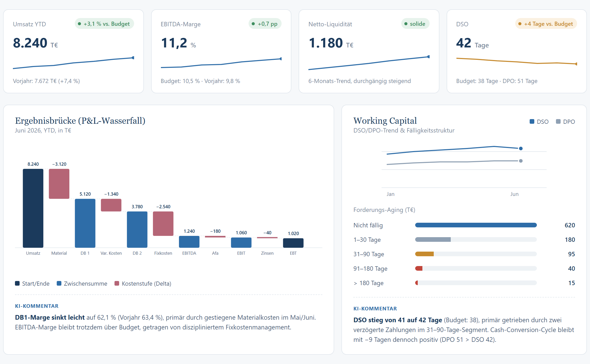The width and height of the screenshot is (590, 364).
Task: Click the Zinsen delta bar
Action: pos(267,238)
